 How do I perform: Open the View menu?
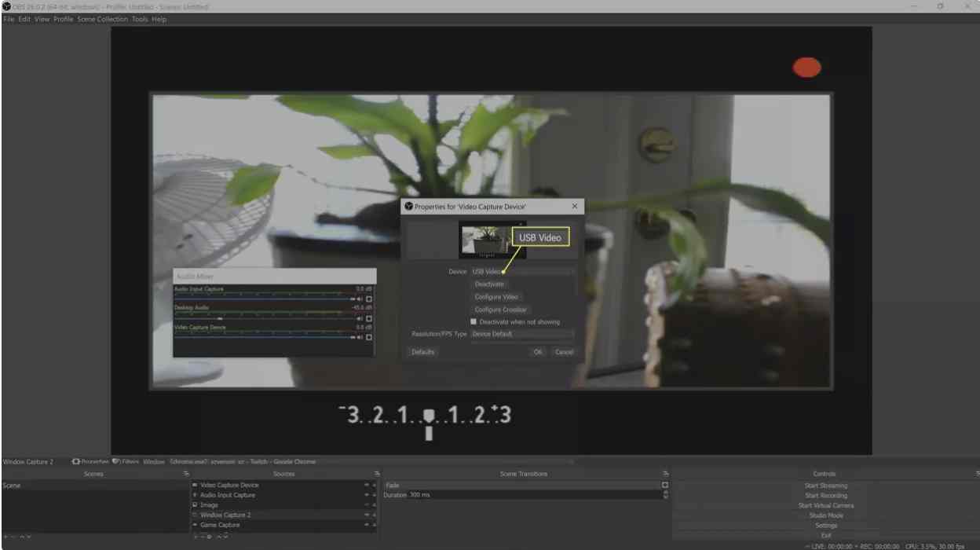(x=42, y=19)
